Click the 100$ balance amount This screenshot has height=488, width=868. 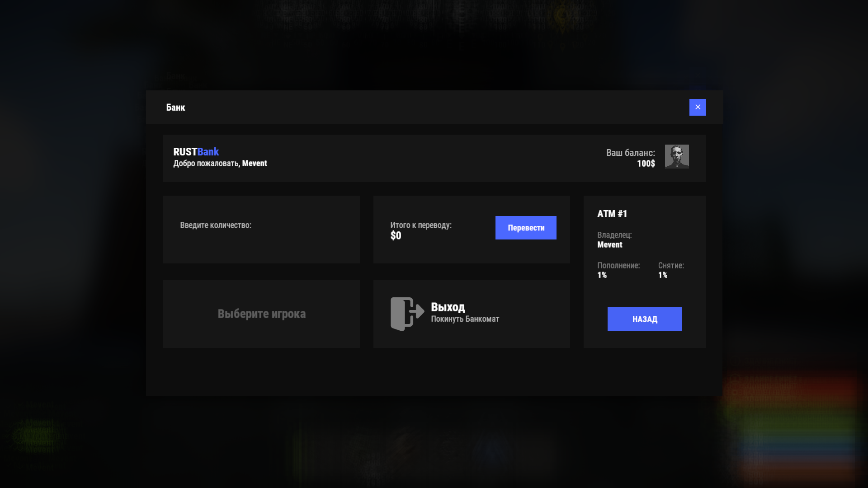point(646,164)
